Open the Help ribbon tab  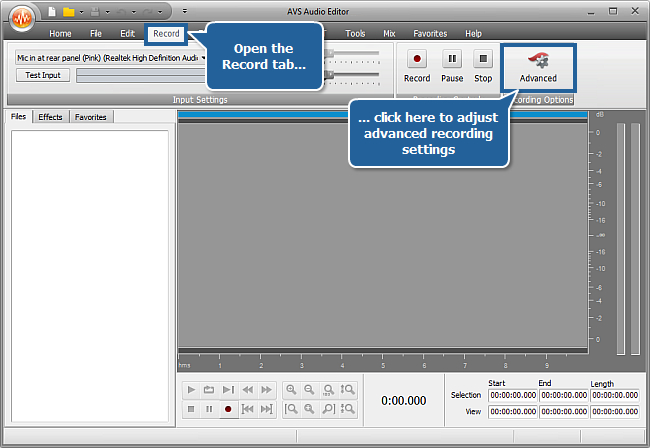(x=473, y=34)
